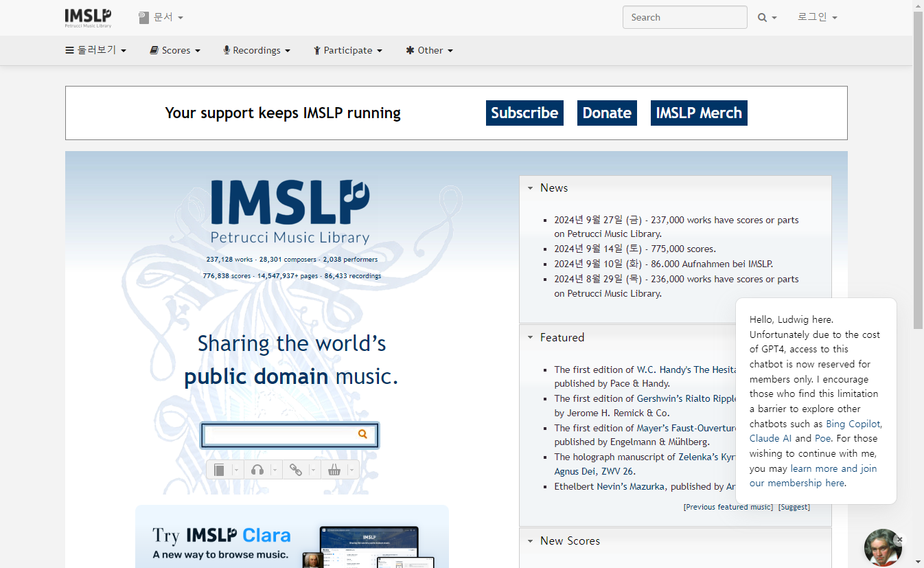Open the Other menu
924x568 pixels.
click(x=430, y=50)
